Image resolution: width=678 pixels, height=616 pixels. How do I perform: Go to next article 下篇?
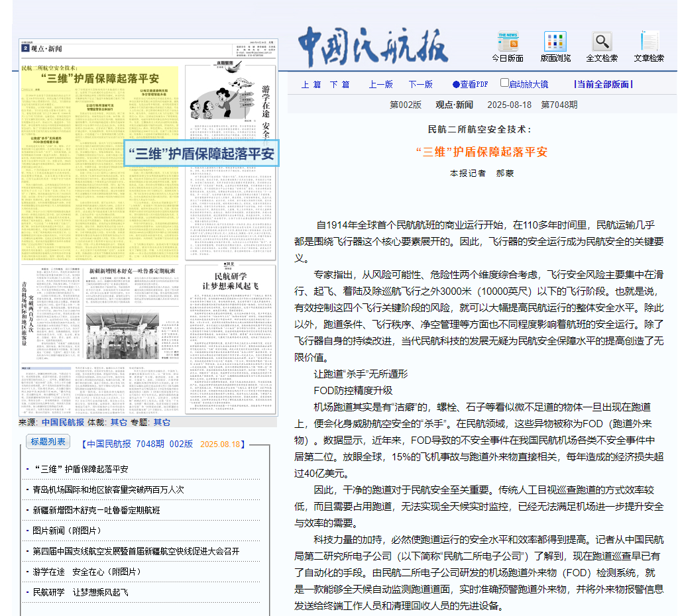[339, 84]
